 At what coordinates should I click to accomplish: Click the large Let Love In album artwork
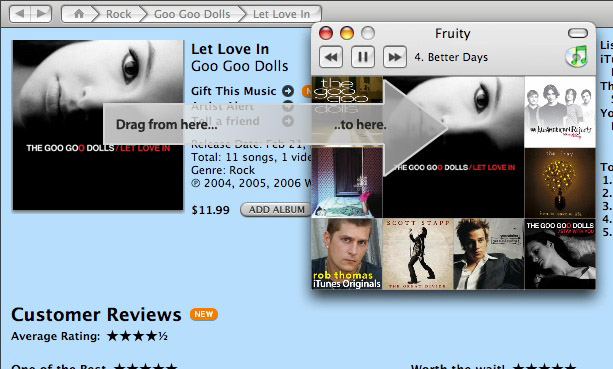pos(98,125)
